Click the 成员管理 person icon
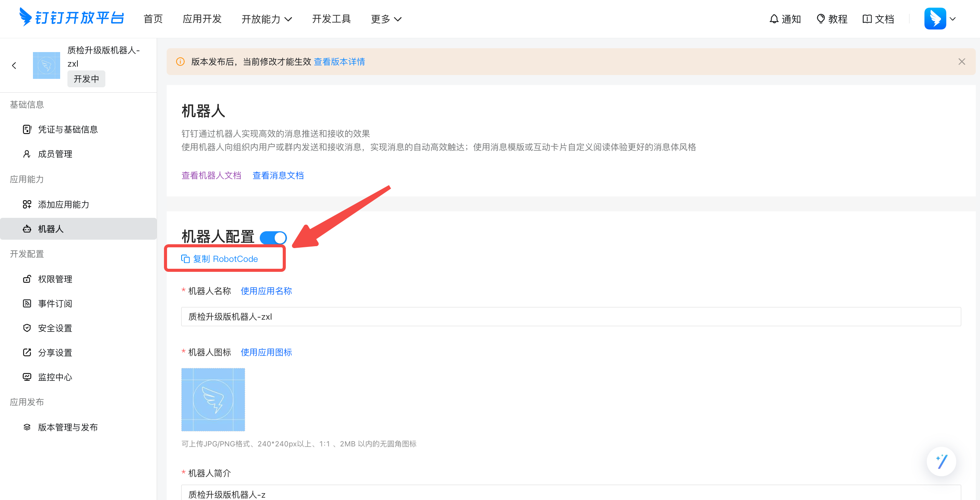This screenshot has height=500, width=980. [27, 154]
